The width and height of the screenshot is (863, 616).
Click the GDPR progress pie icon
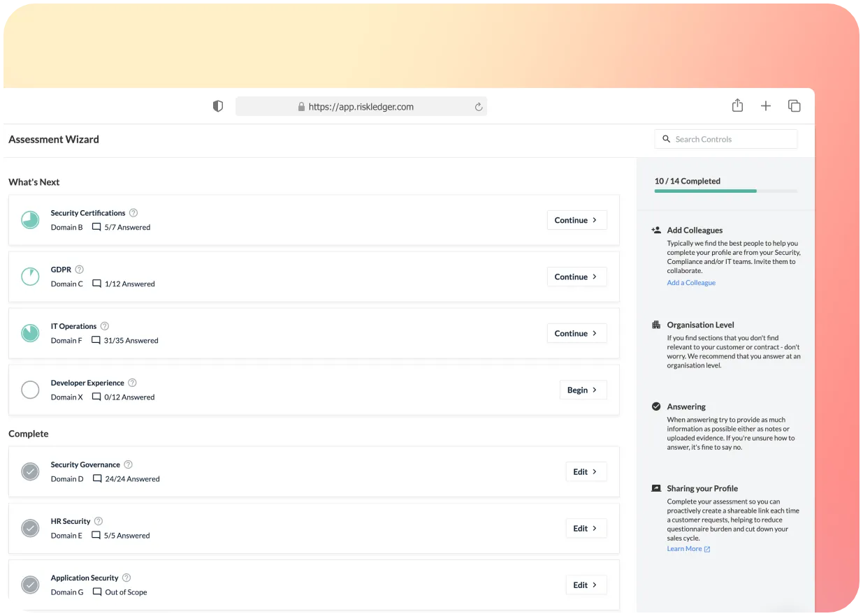[30, 277]
